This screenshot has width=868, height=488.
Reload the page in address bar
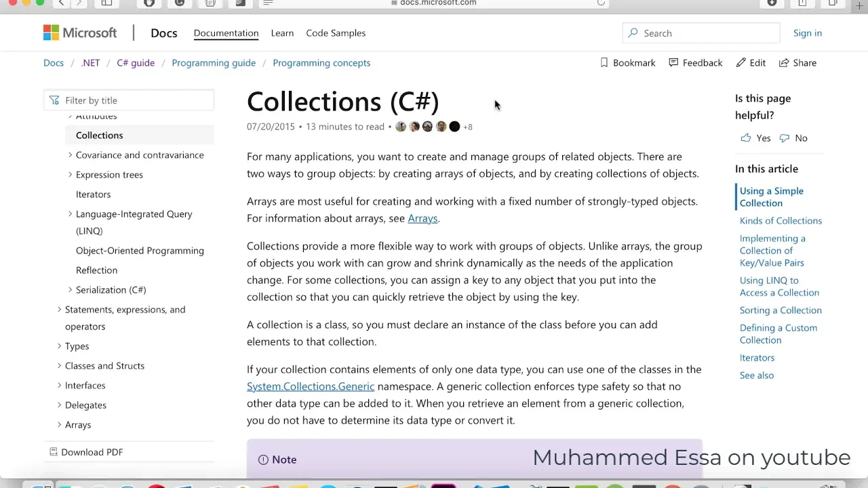click(x=601, y=3)
